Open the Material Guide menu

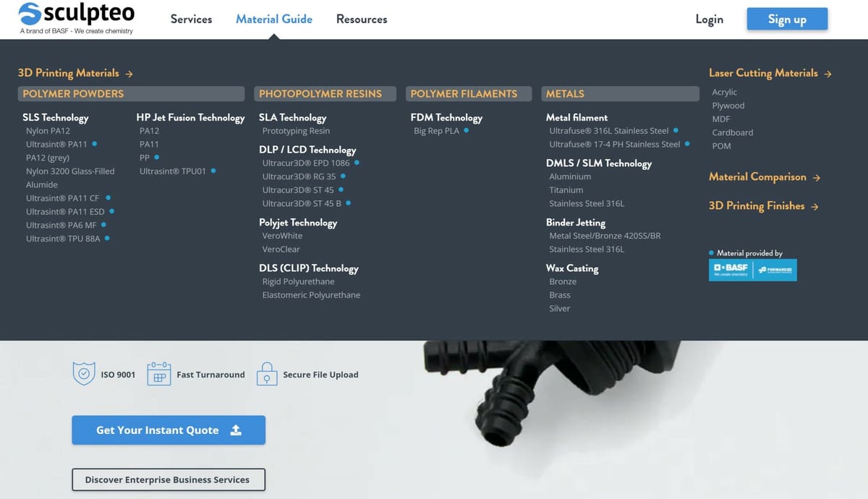pos(274,20)
